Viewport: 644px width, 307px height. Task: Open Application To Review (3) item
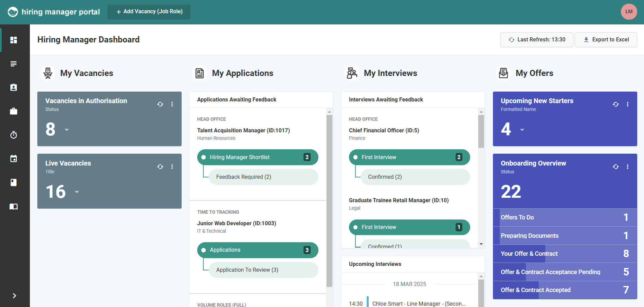(x=263, y=270)
